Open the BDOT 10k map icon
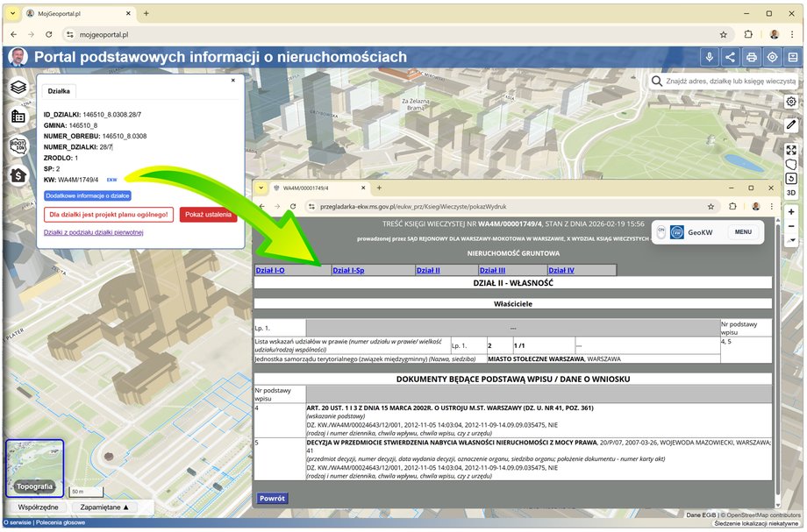807x532 pixels. point(18,145)
